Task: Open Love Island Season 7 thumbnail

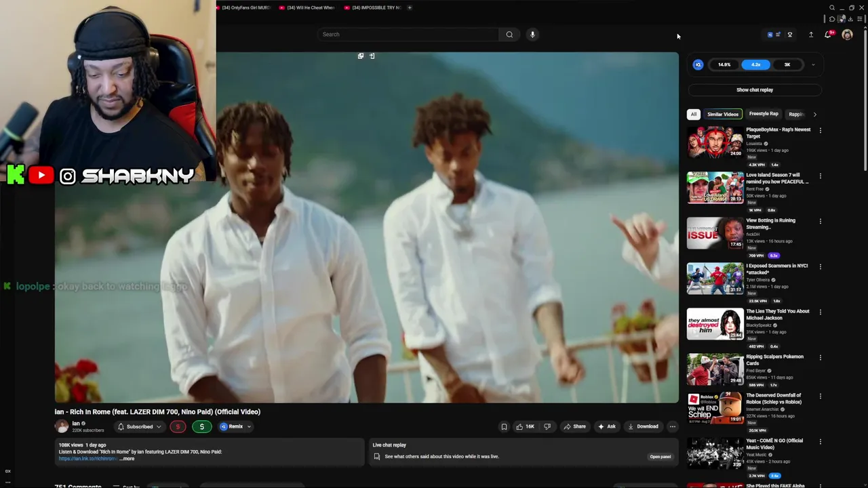Action: pos(715,188)
